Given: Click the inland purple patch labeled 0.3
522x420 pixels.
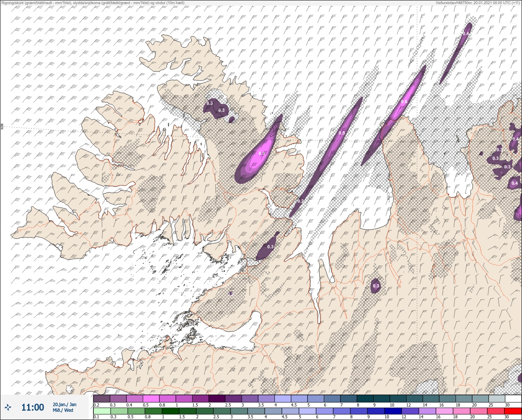Looking at the screenshot, I should pos(376,286).
